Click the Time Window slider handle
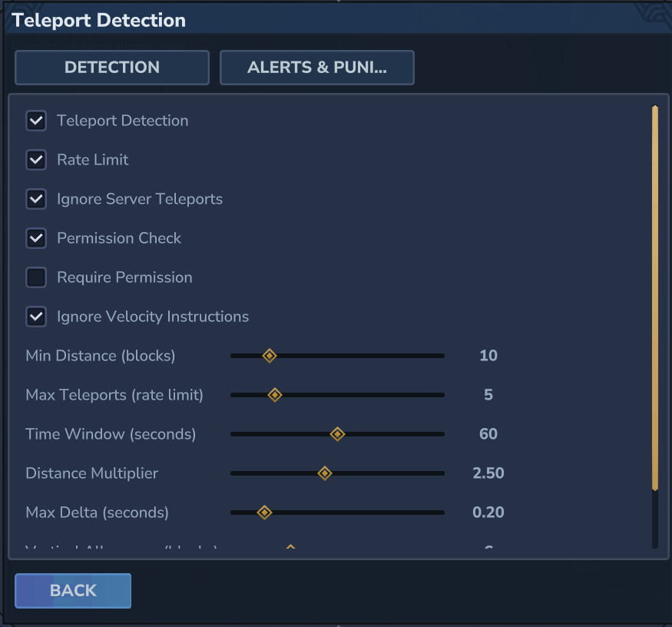The width and height of the screenshot is (672, 627). point(337,434)
